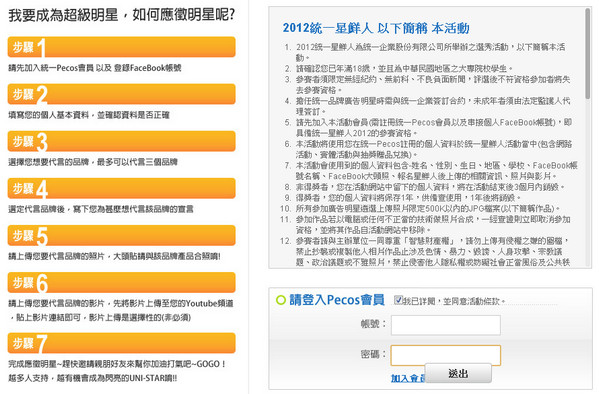Click terms item 9 about data kept 1年

402,198
